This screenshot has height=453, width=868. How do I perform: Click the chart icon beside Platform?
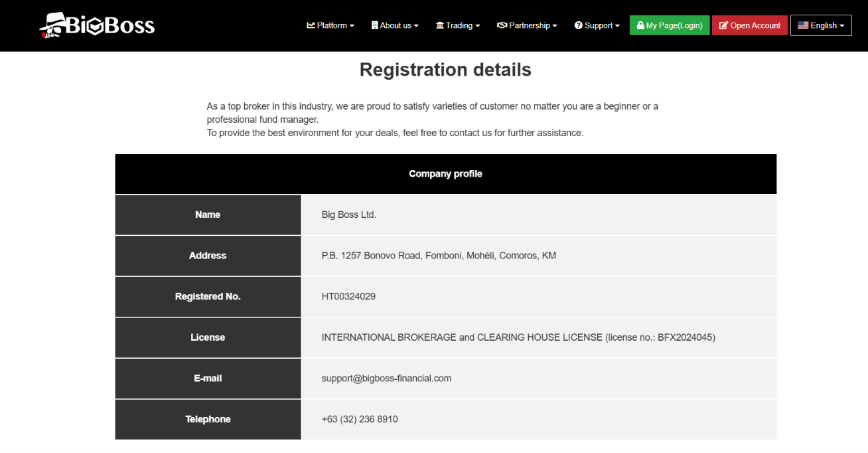tap(311, 25)
